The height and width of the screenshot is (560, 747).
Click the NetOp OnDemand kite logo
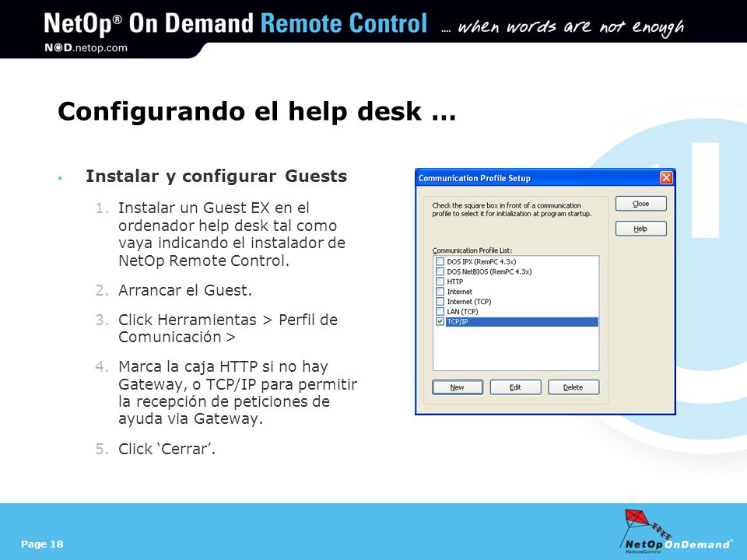click(x=675, y=531)
